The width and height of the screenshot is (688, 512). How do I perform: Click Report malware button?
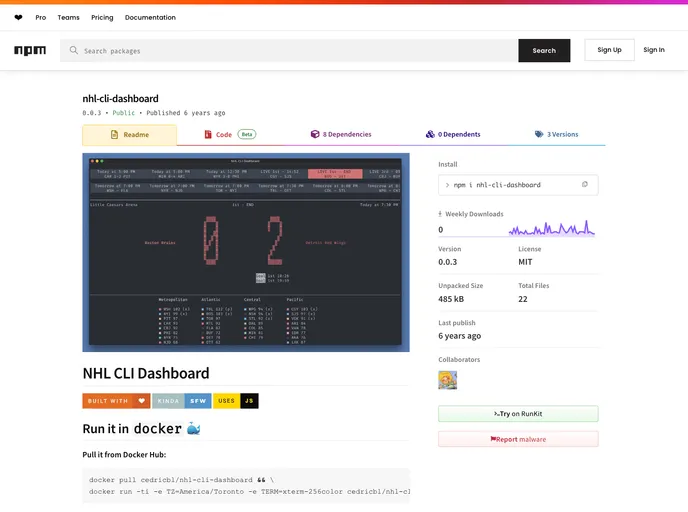point(518,439)
